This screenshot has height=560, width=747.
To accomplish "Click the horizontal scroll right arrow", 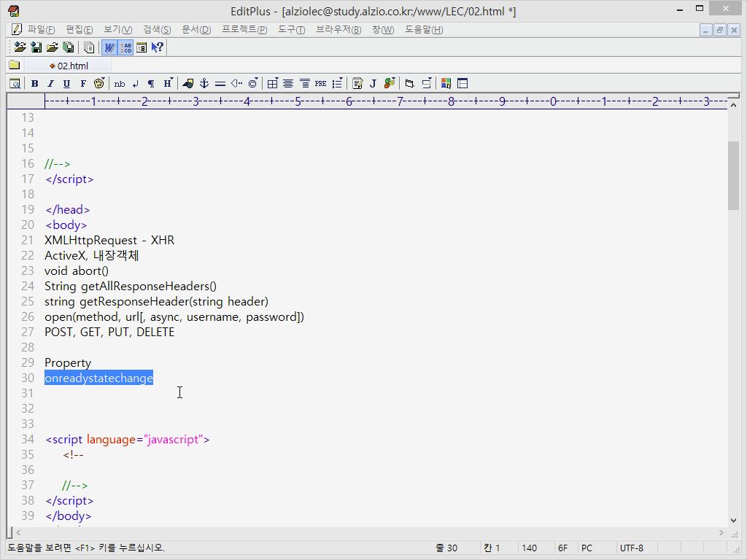I will [721, 532].
